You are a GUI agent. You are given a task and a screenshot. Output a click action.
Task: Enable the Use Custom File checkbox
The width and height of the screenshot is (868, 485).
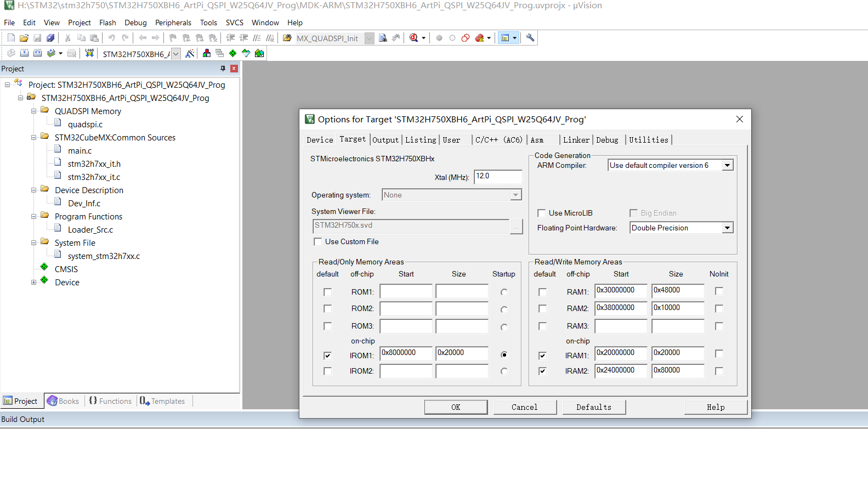[x=317, y=242]
